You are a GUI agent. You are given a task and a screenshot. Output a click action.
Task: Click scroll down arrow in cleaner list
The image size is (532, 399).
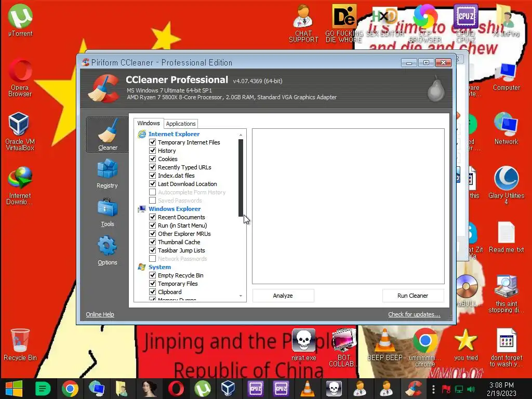tap(241, 296)
